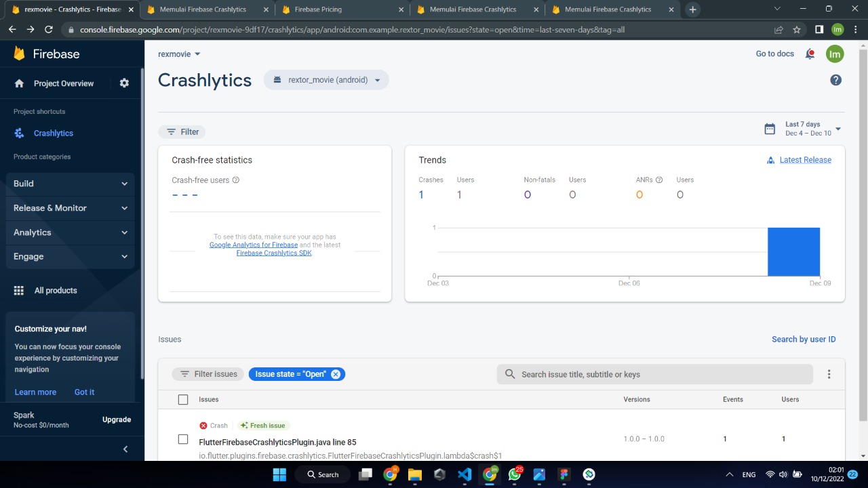
Task: Open Figma from the taskbar
Action: coord(564,474)
